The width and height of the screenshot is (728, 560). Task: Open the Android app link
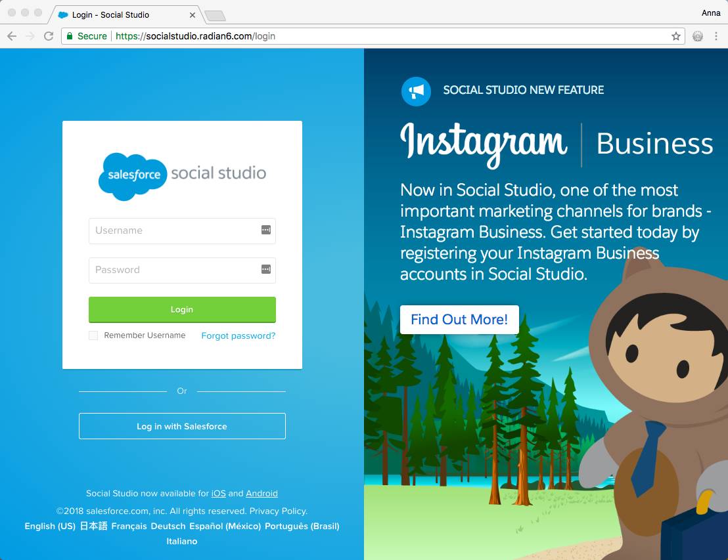(262, 493)
